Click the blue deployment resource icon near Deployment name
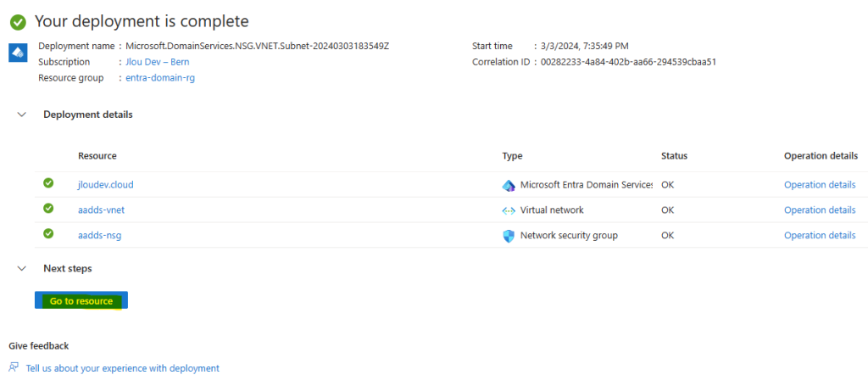The width and height of the screenshot is (868, 386). click(x=19, y=53)
